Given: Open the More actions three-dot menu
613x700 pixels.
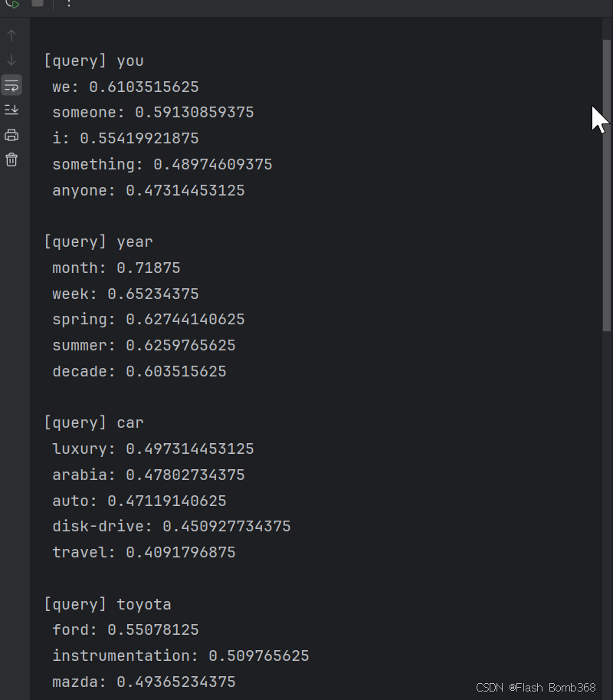Looking at the screenshot, I should click(69, 4).
